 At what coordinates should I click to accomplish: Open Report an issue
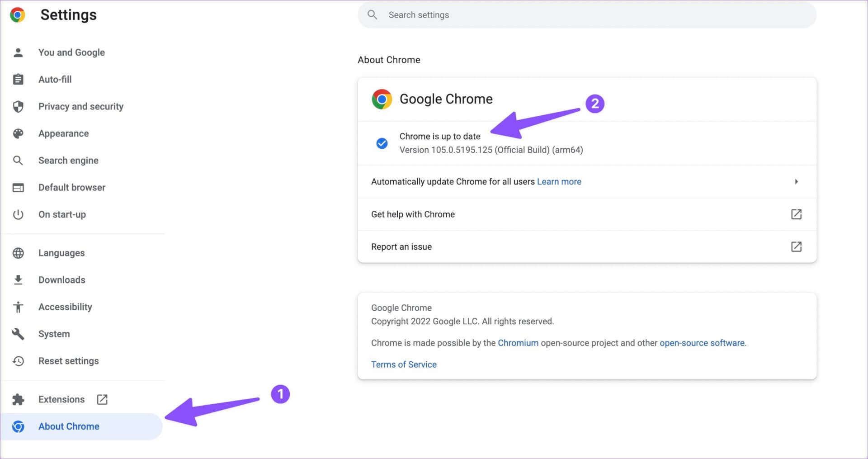coord(587,247)
